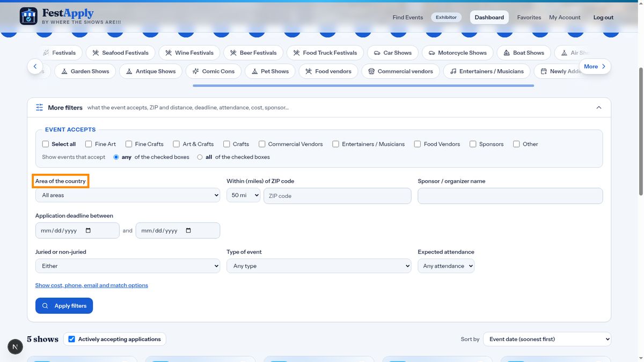Select the Car Shows category chip
The width and height of the screenshot is (644, 362).
[x=393, y=53]
